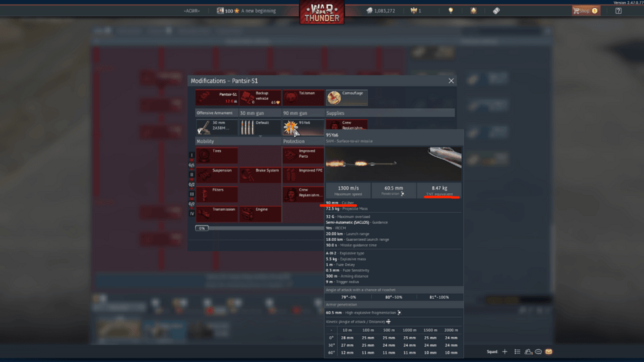
Task: Click the Semi-Automatic (SACLOS) Guidance line
Action: (x=357, y=222)
